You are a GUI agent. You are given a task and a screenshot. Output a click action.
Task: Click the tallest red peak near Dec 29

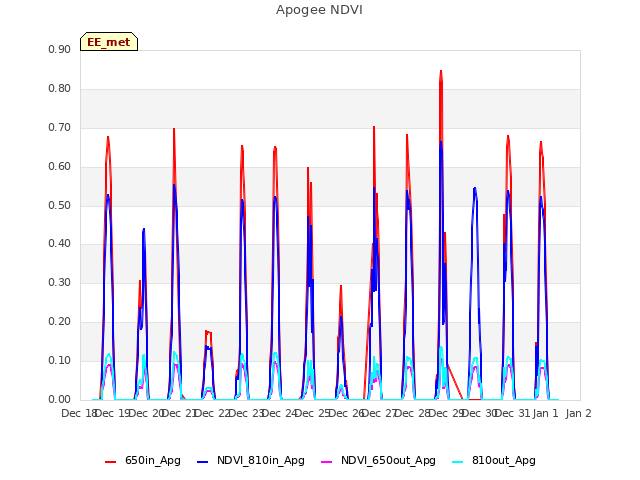click(441, 72)
